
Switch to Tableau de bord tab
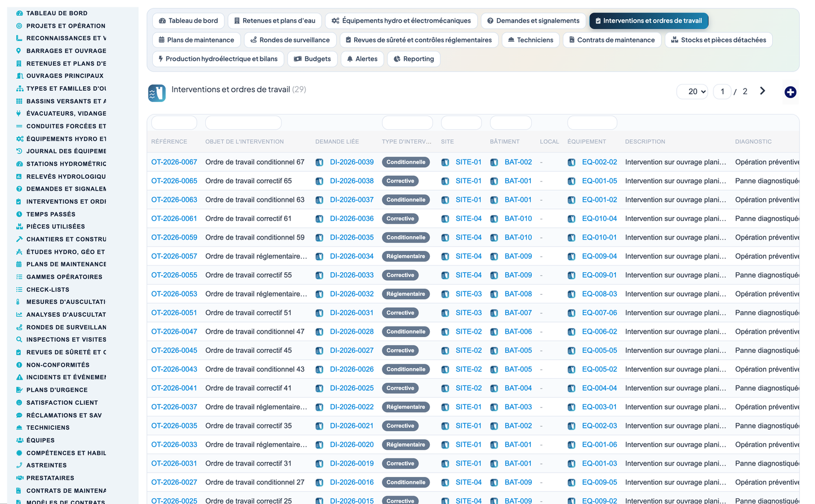tap(188, 21)
